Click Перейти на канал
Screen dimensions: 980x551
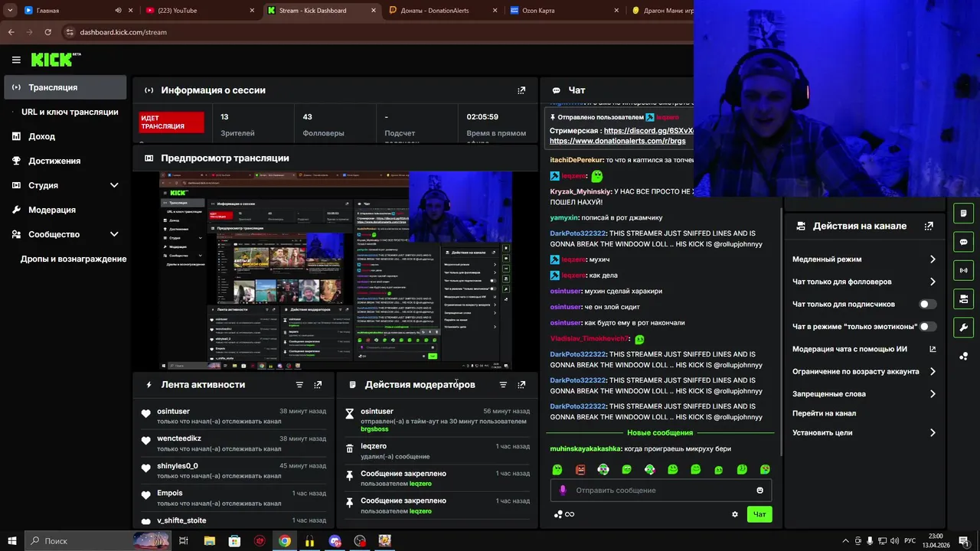[824, 413]
